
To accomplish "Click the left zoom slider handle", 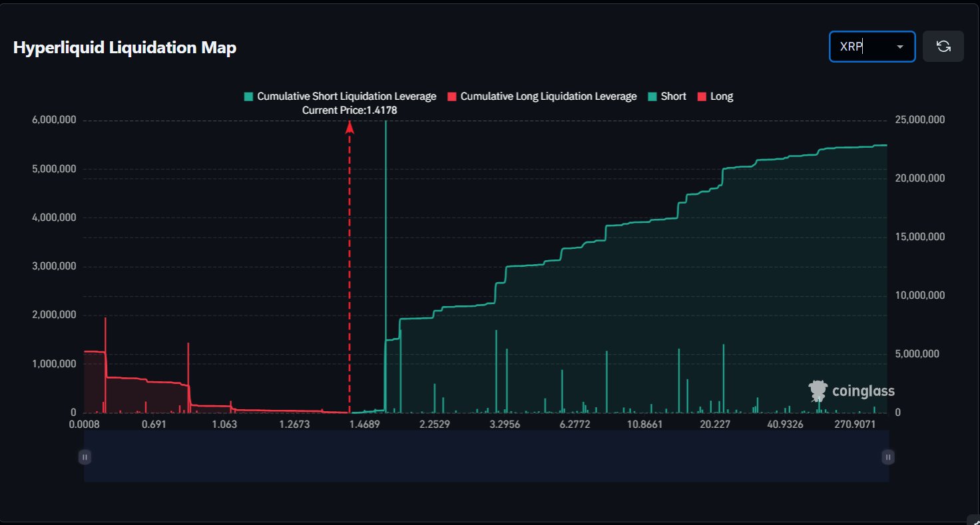I will coord(85,456).
